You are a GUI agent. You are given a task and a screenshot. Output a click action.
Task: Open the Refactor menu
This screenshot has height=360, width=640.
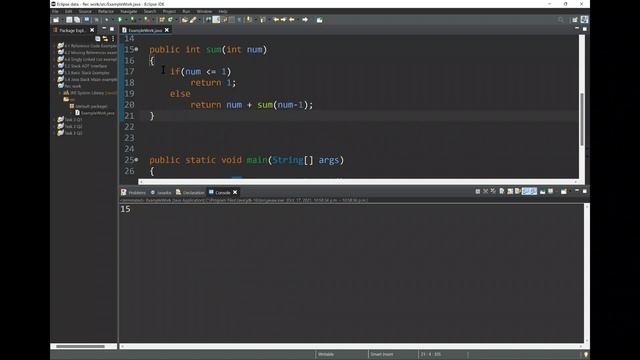(x=106, y=11)
